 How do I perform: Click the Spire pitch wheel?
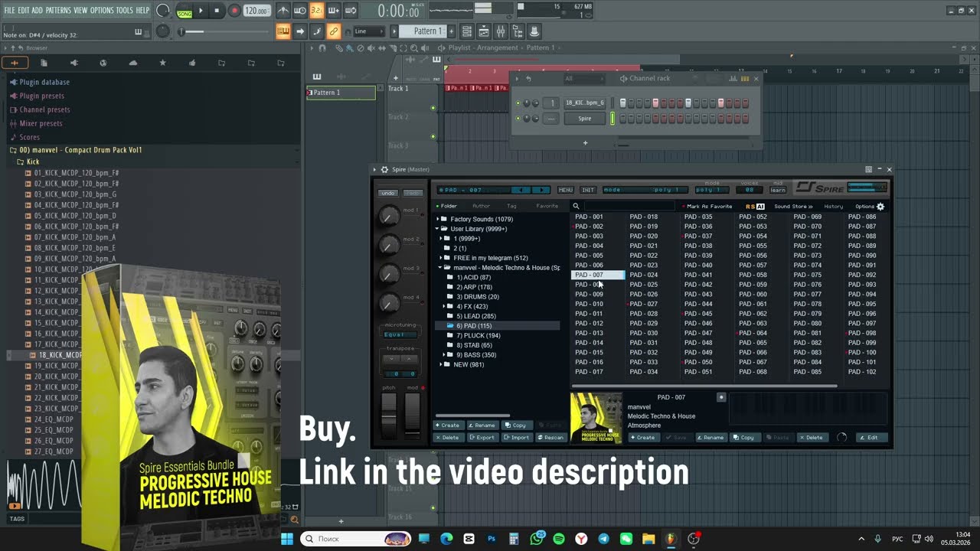pos(389,416)
